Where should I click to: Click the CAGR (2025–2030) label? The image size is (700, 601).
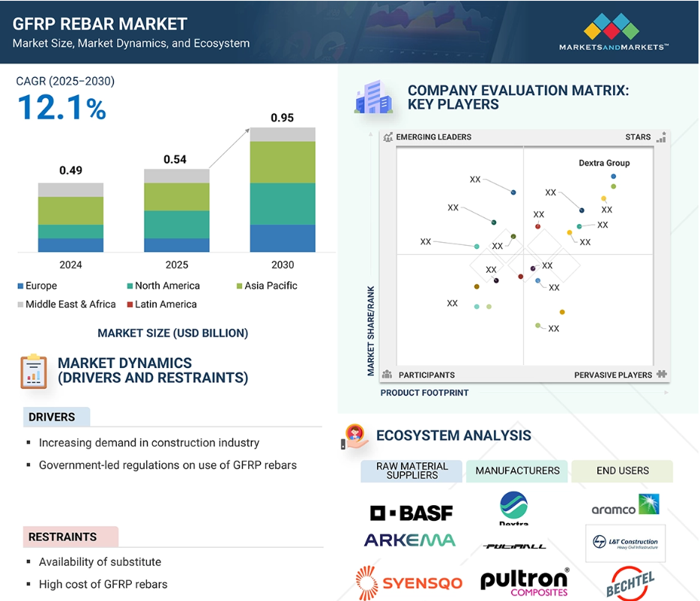point(65,81)
